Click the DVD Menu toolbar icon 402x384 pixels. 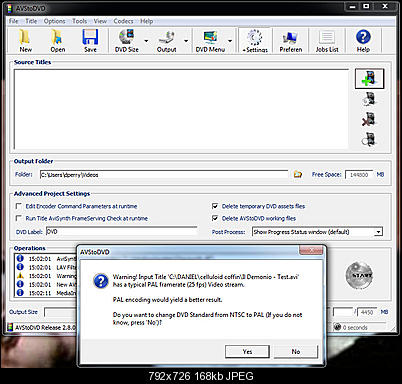coord(210,41)
